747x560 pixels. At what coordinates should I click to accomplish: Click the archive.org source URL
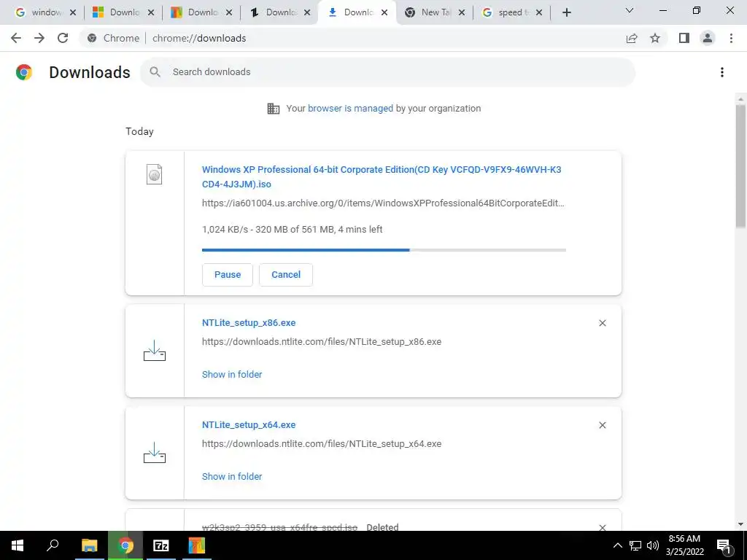pyautogui.click(x=383, y=203)
